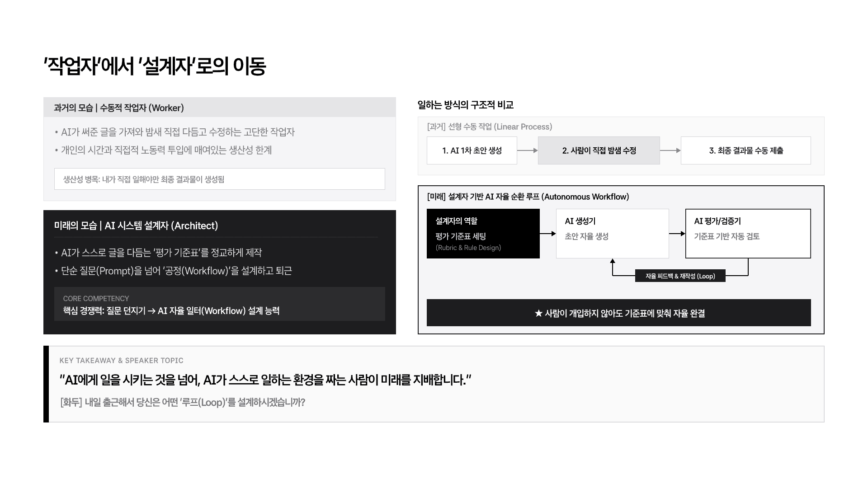Image resolution: width=868 pixels, height=488 pixels.
Task: Click the 기준표 기반 자동 검토 text
Action: [727, 236]
